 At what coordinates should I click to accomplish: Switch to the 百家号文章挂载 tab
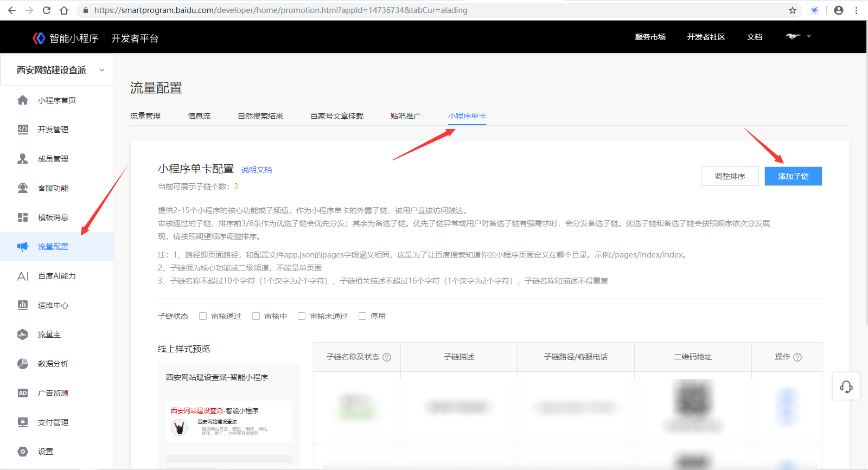point(337,116)
